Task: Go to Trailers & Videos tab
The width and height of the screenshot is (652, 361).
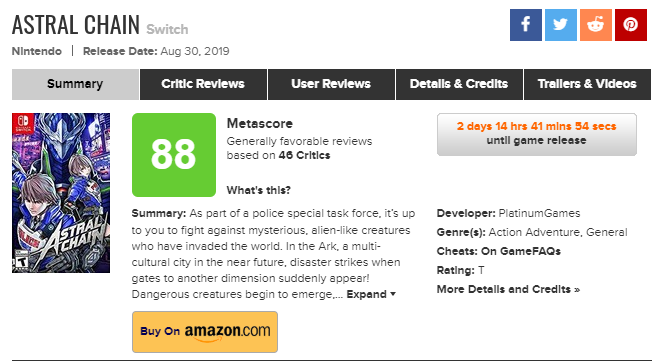Action: [x=587, y=84]
